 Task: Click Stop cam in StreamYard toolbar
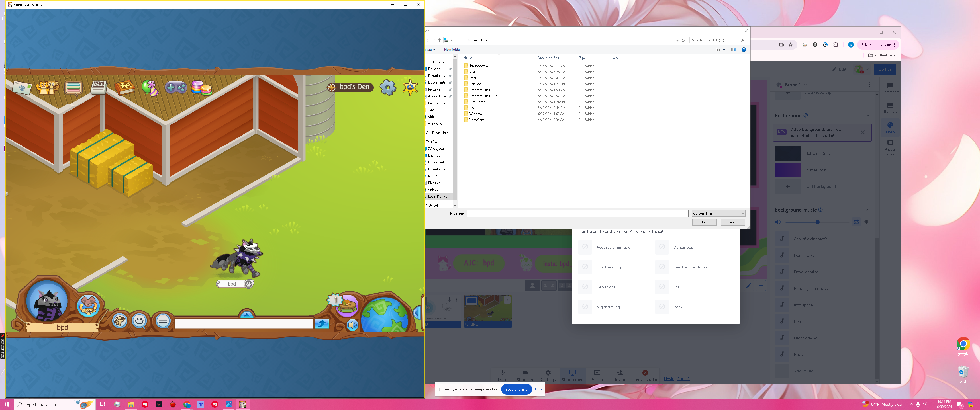click(525, 375)
